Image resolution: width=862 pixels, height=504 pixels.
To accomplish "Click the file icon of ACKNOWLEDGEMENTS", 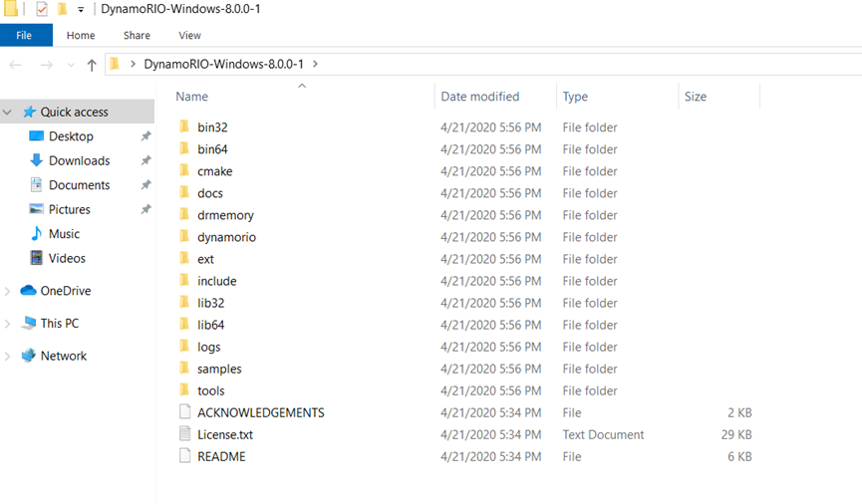I will tap(185, 412).
